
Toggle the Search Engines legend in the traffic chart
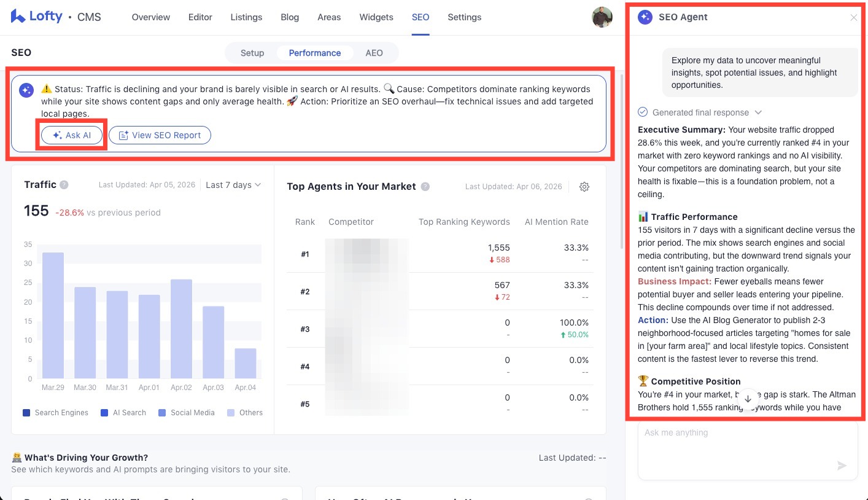(55, 412)
